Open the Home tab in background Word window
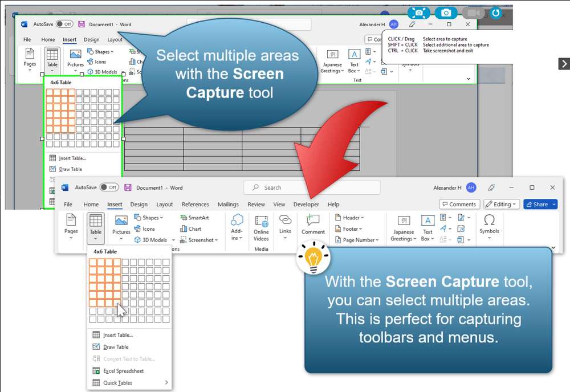The height and width of the screenshot is (392, 570). 48,39
